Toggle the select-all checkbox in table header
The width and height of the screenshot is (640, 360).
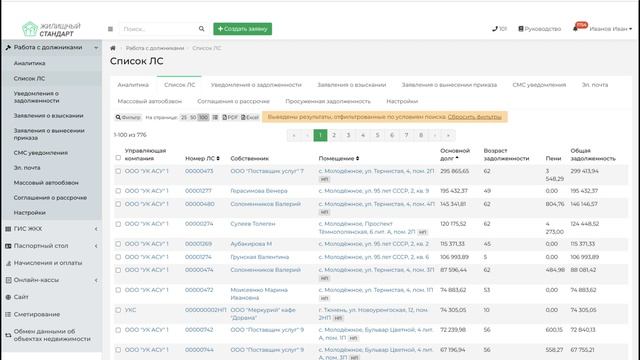[x=118, y=158]
